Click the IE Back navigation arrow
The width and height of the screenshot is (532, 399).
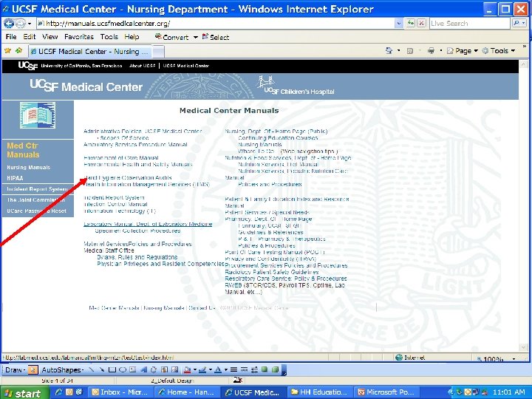pyautogui.click(x=9, y=23)
